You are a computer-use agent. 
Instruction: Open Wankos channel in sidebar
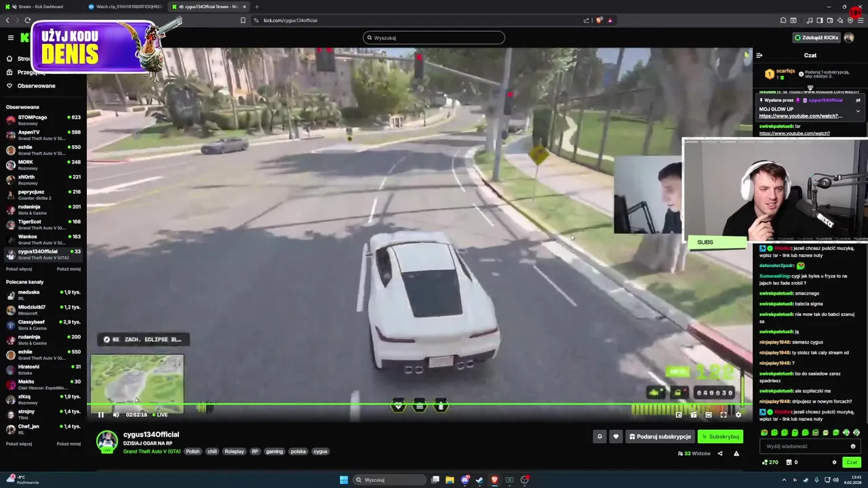pos(43,239)
